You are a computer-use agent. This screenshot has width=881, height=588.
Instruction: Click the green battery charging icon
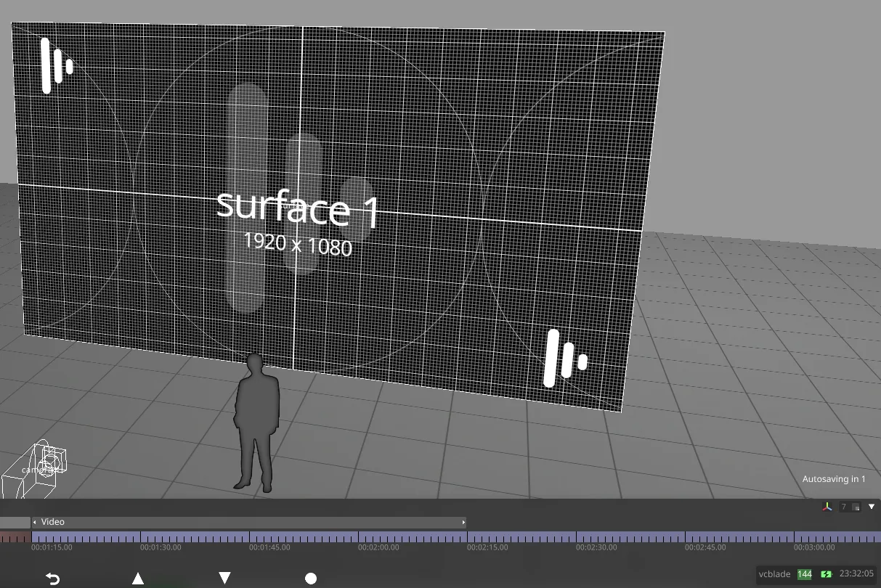[826, 574]
